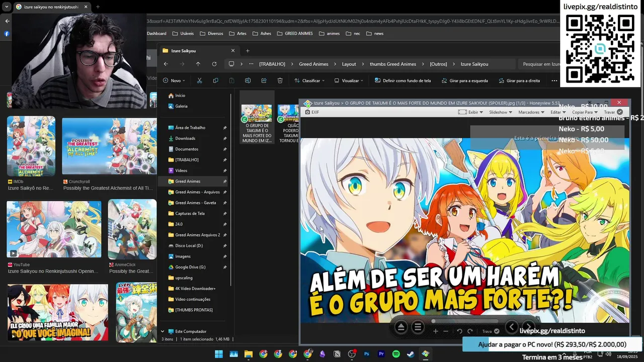Click the Cut scissors icon in Explorer toolbar
Viewport: 644px width, 362px height.
click(x=199, y=80)
